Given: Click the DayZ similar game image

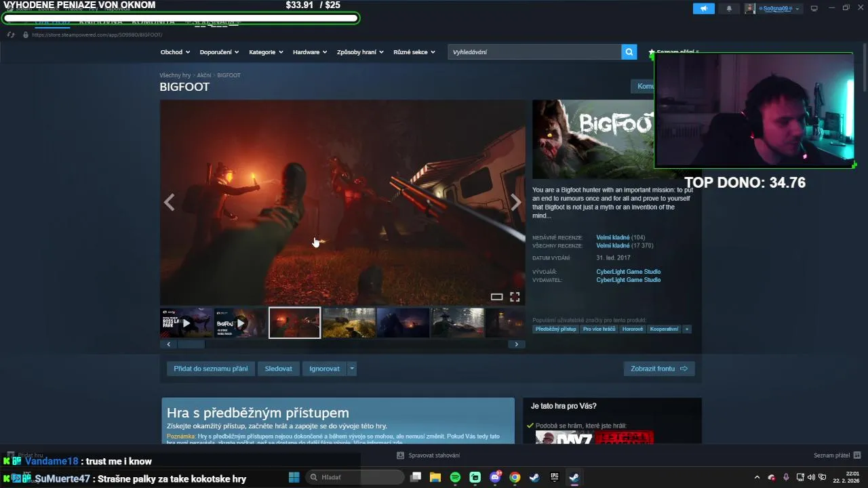Looking at the screenshot, I should tap(564, 438).
